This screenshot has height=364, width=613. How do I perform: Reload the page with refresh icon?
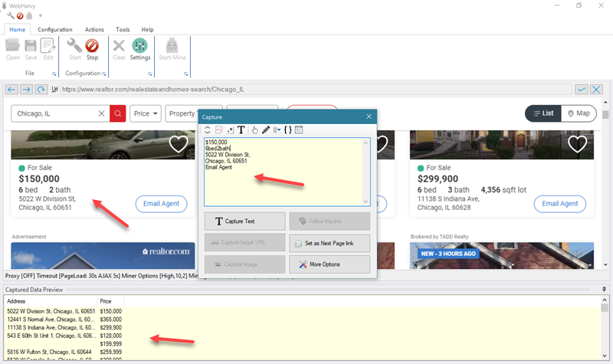41,90
